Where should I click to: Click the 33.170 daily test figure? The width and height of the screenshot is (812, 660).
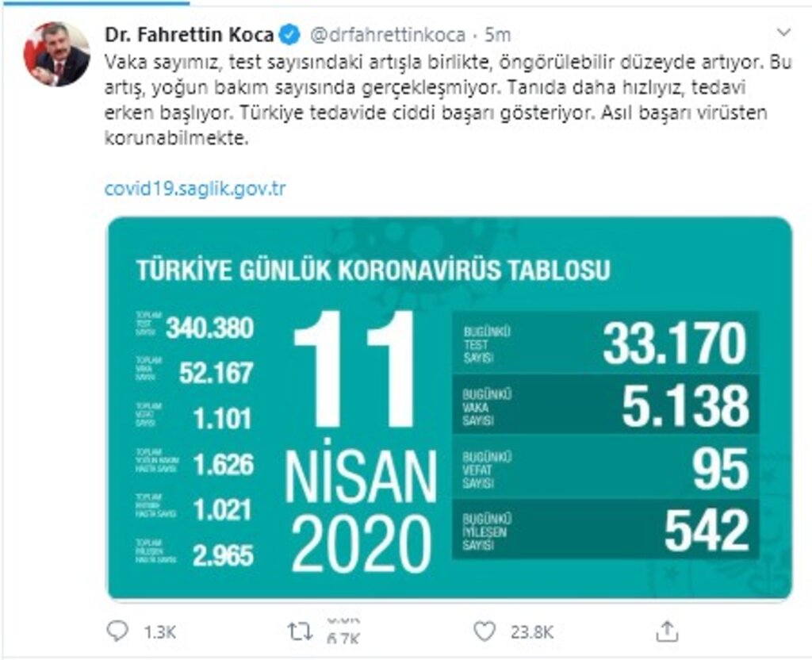[674, 344]
